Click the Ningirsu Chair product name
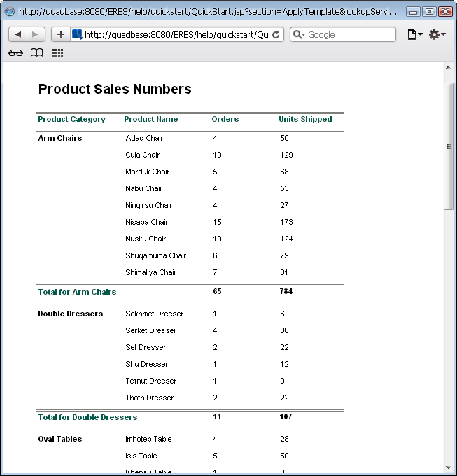 point(148,205)
